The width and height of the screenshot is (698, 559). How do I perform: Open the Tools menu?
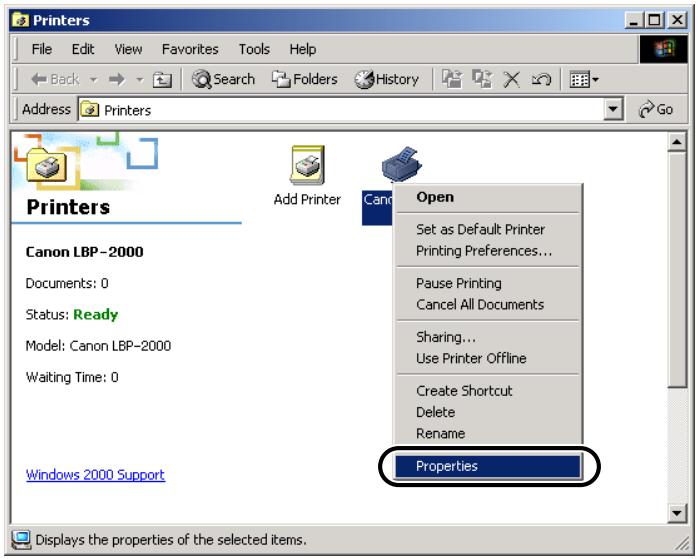254,49
